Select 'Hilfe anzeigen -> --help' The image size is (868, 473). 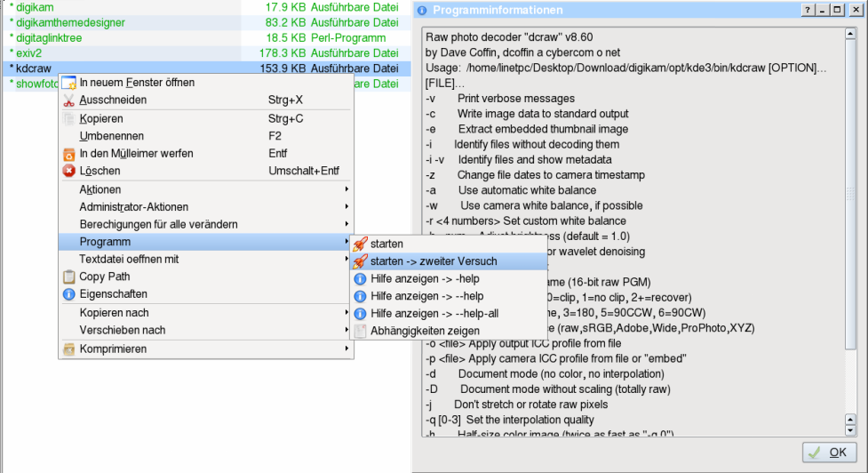pos(449,296)
